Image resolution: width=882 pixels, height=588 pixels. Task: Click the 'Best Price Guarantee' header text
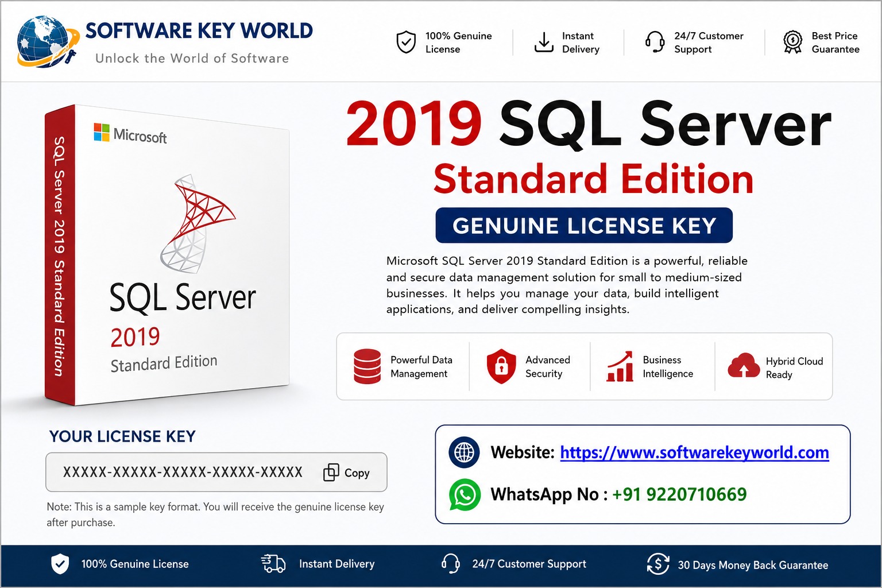click(835, 42)
